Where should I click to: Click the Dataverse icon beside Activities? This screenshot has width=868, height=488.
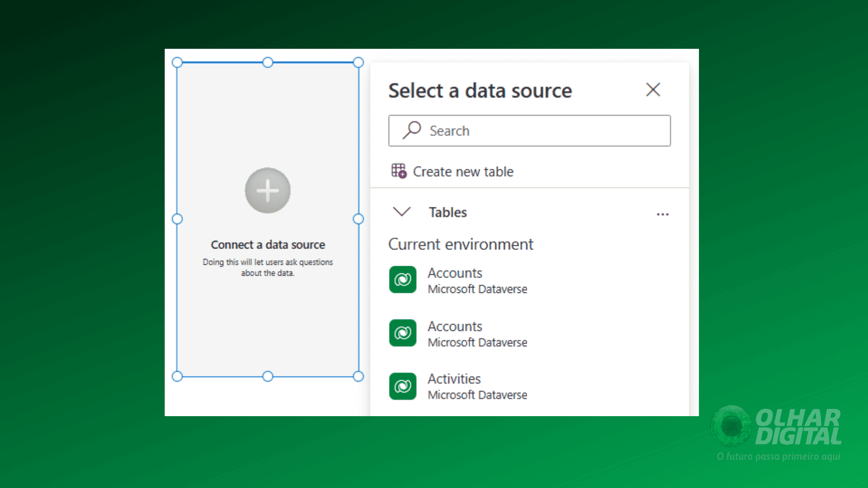402,386
